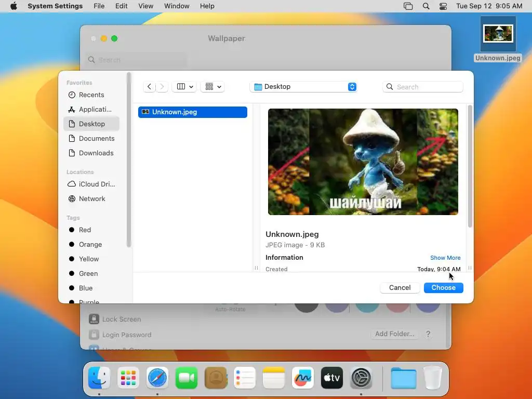Open the View menu
Viewport: 532px width, 399px height.
146,6
